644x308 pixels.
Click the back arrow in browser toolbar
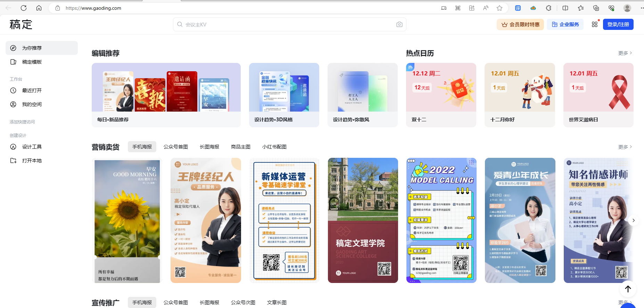[8, 8]
